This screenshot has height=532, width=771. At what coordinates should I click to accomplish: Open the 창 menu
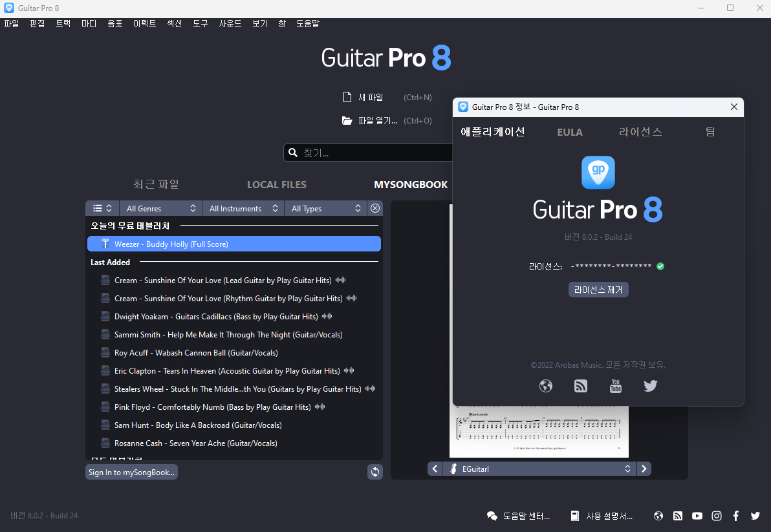(x=282, y=23)
